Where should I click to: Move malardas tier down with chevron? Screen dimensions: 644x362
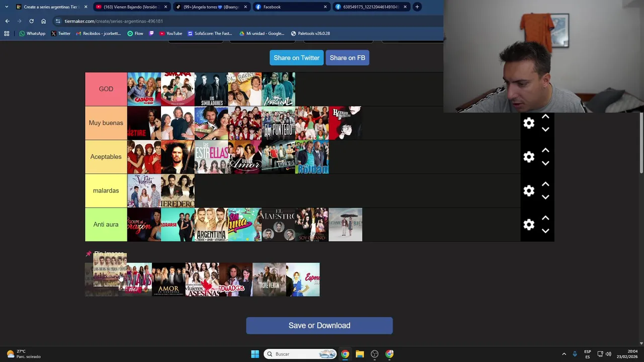pos(545,197)
